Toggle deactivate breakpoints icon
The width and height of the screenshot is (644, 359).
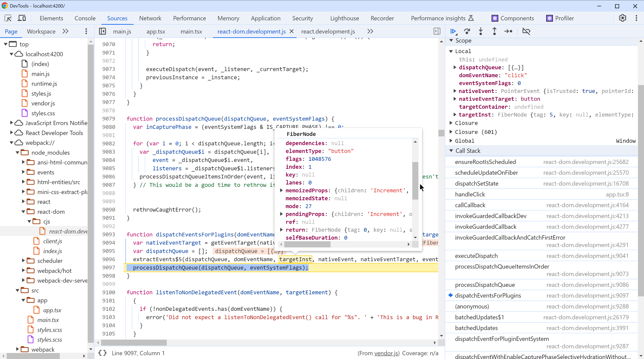[526, 31]
